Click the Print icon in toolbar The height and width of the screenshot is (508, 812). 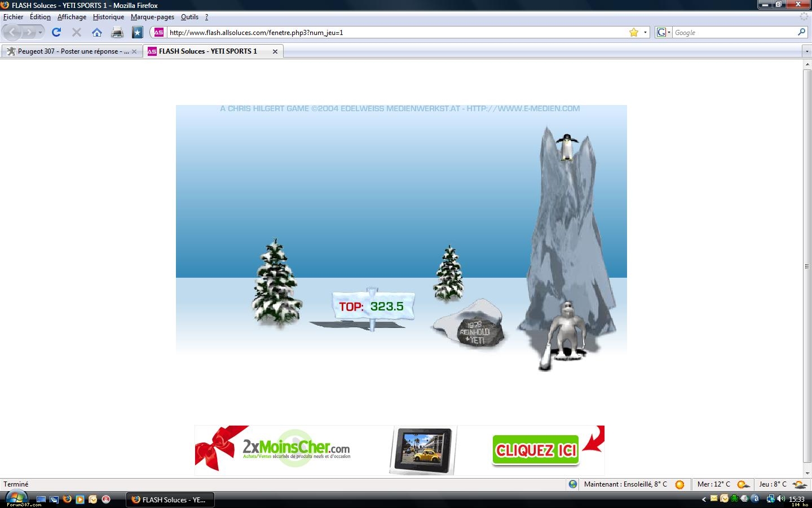point(117,32)
